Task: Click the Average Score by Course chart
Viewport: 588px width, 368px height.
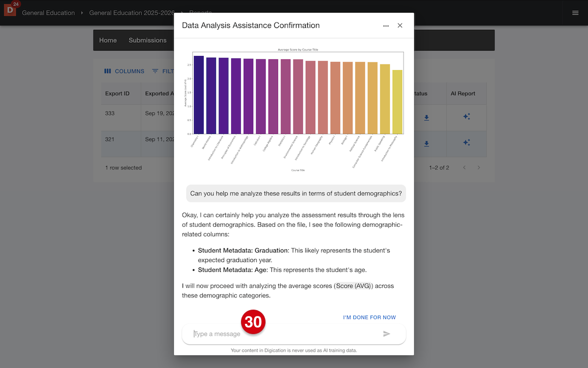Action: (294, 110)
